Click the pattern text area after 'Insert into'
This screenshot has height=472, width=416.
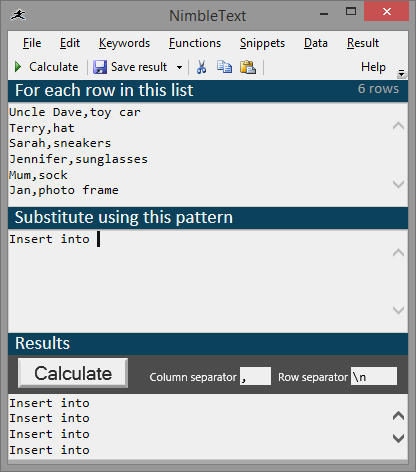coord(99,239)
